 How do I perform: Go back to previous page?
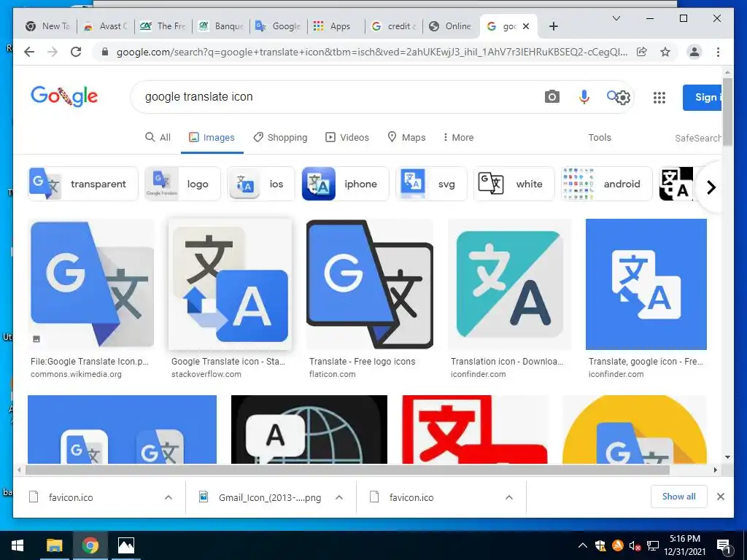29,52
